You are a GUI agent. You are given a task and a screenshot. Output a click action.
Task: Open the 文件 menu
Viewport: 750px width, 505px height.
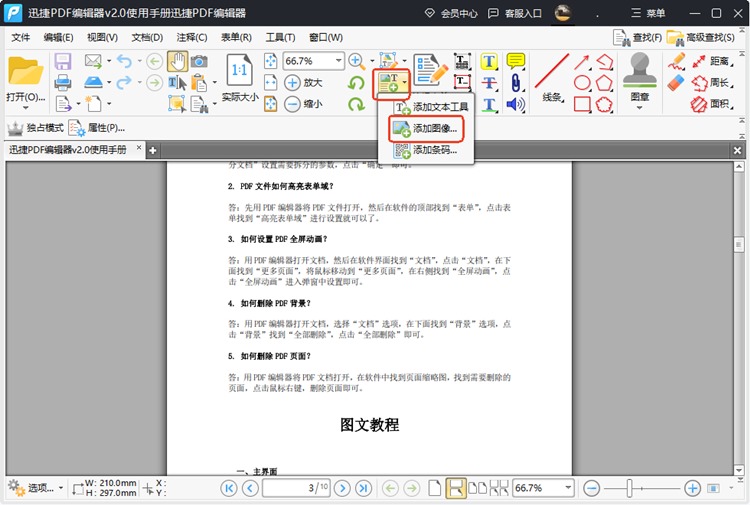(21, 37)
